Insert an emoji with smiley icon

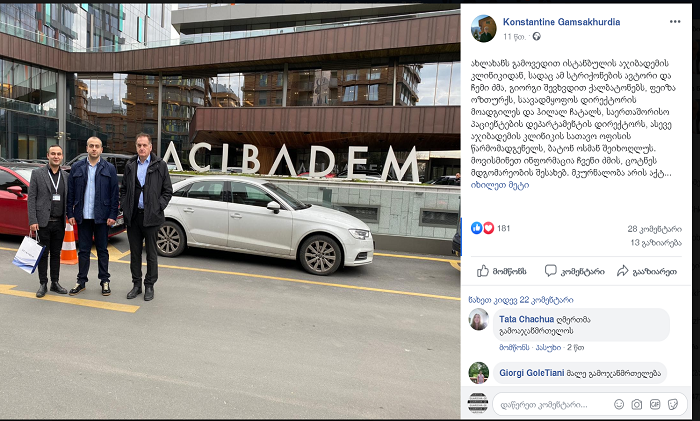(x=619, y=404)
